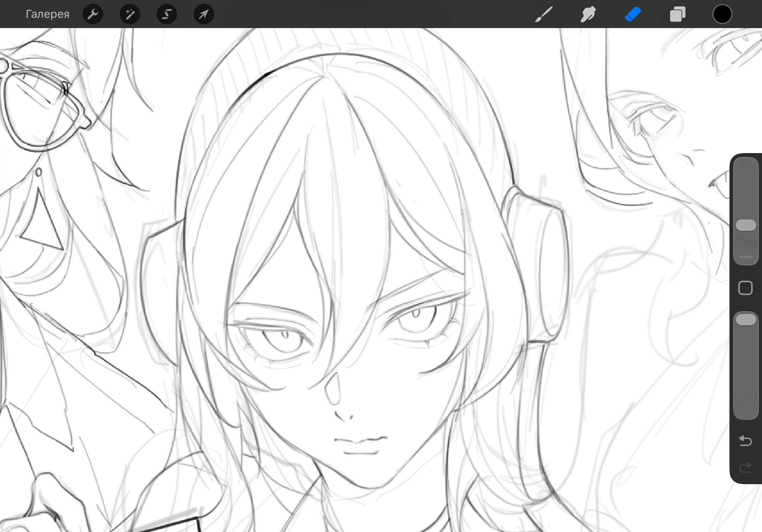Open the Layers panel
The image size is (762, 532).
click(x=677, y=14)
